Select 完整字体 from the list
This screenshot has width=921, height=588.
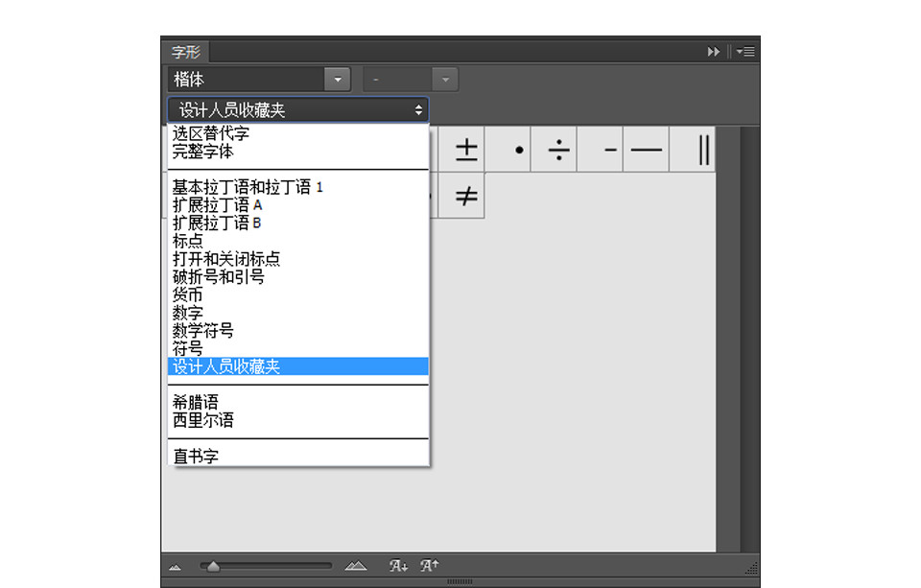298,152
